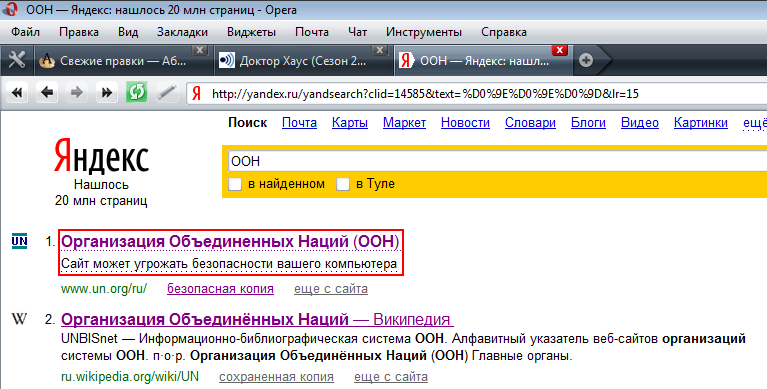Click the fast forward navigation button
Viewport: 767px width, 389px height.
[x=107, y=92]
